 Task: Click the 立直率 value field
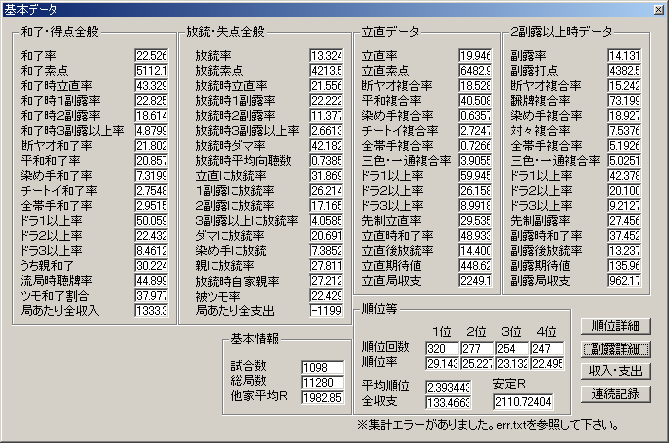click(475, 55)
